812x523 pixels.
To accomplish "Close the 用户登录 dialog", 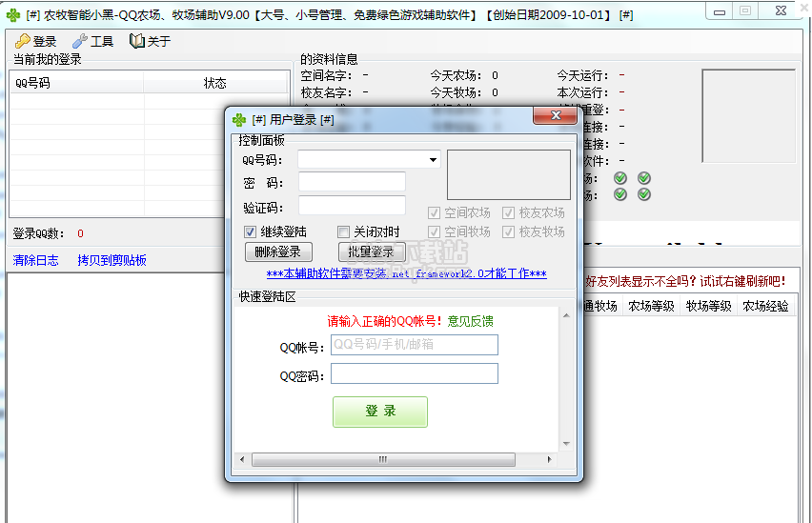I will 555,115.
